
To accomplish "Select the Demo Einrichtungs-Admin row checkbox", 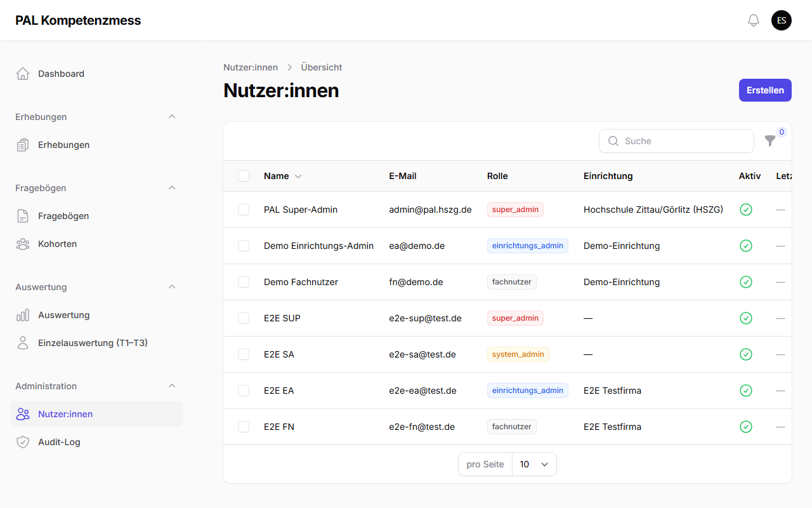I will 244,246.
